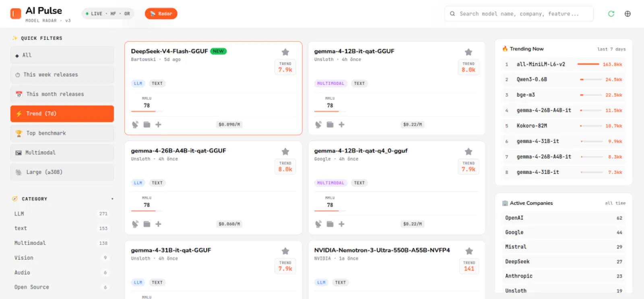The height and width of the screenshot is (299, 644).
Task: Filter by Anthropic in Active Companies
Action: [x=563, y=276]
